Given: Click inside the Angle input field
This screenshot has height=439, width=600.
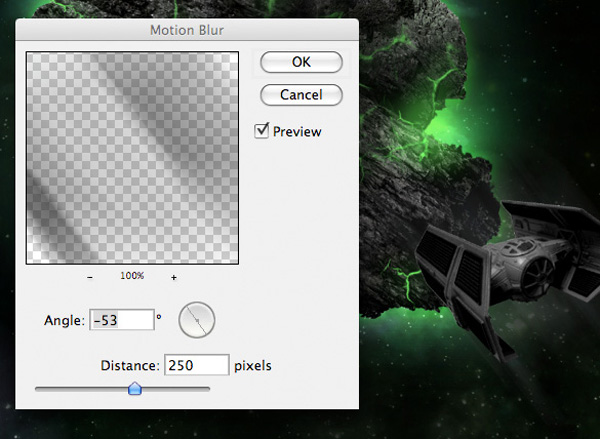Looking at the screenshot, I should click(120, 320).
